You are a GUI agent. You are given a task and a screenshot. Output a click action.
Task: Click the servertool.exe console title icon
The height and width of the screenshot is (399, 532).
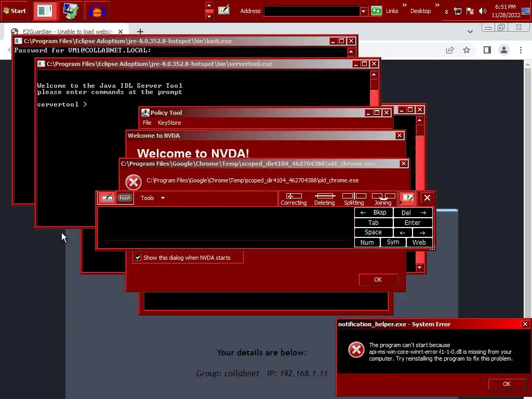point(41,64)
